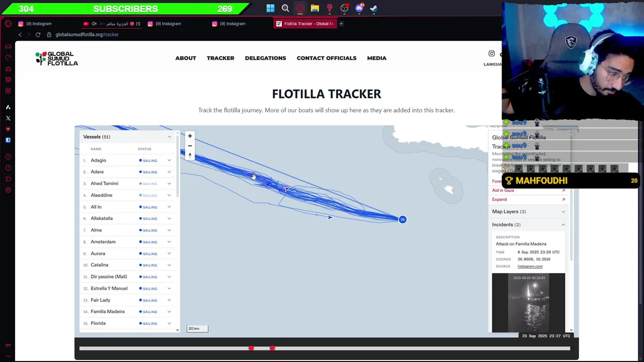Expand the All In vessel row
Screen dimensions: 644x362
(x=169, y=207)
